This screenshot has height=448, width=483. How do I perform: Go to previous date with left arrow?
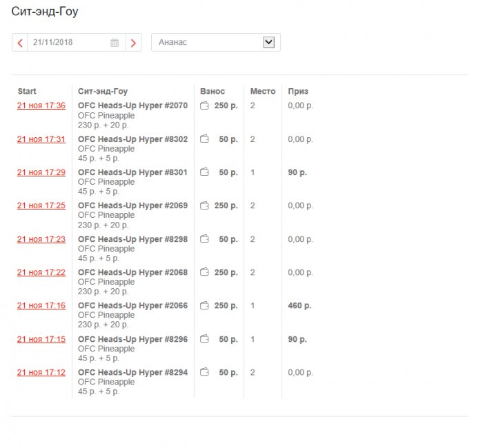(20, 43)
